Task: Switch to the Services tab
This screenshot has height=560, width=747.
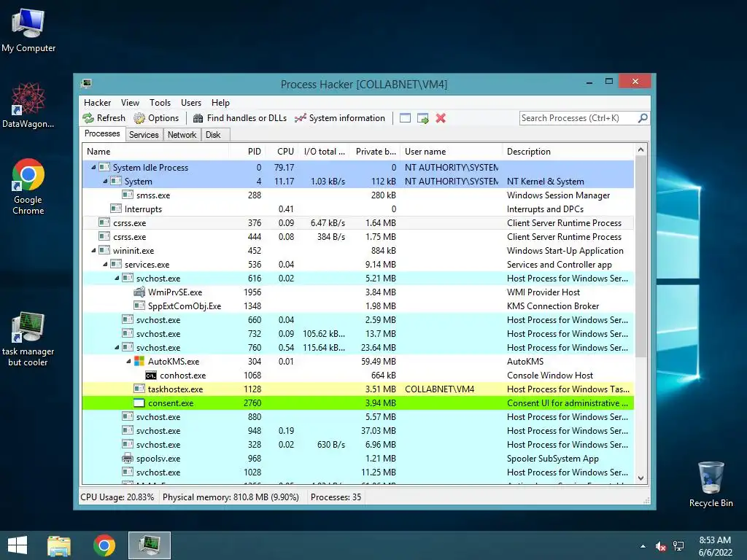Action: click(x=144, y=135)
